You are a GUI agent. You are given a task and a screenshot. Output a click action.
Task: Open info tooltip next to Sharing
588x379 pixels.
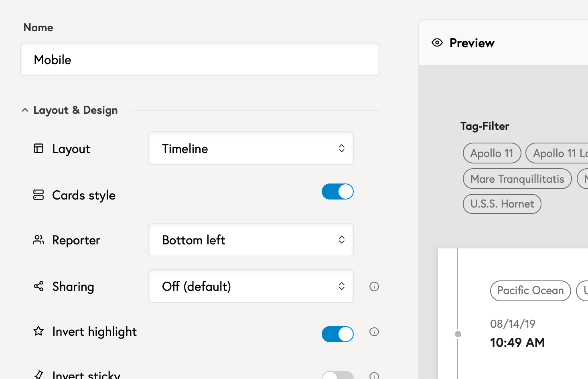pyautogui.click(x=374, y=286)
